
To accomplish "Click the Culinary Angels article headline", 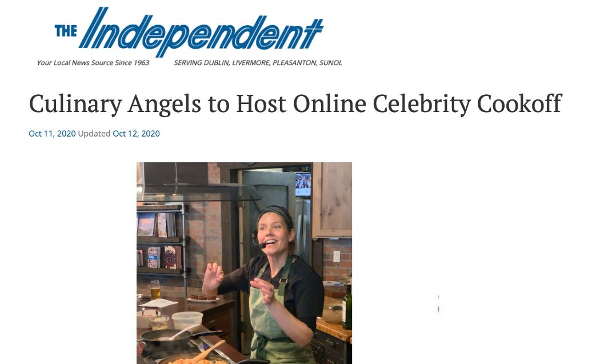I will coord(295,104).
